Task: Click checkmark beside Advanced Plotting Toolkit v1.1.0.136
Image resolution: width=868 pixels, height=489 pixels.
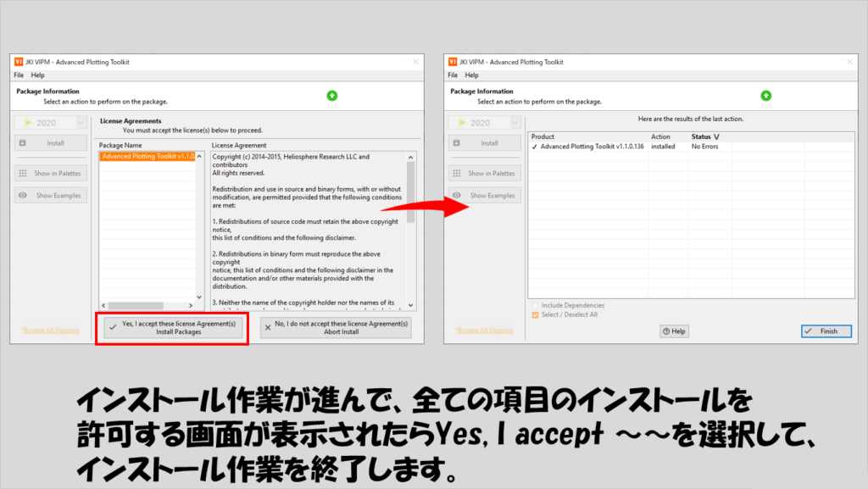Action: coord(534,147)
